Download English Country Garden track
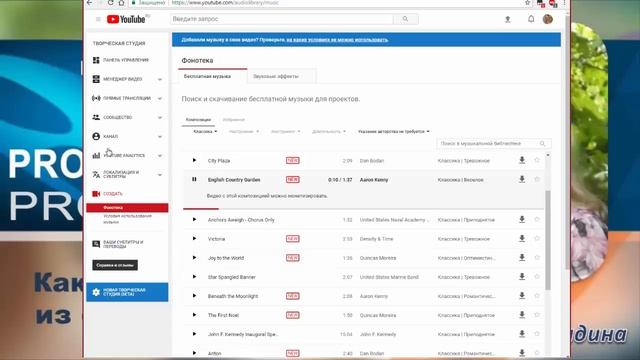 tap(522, 179)
